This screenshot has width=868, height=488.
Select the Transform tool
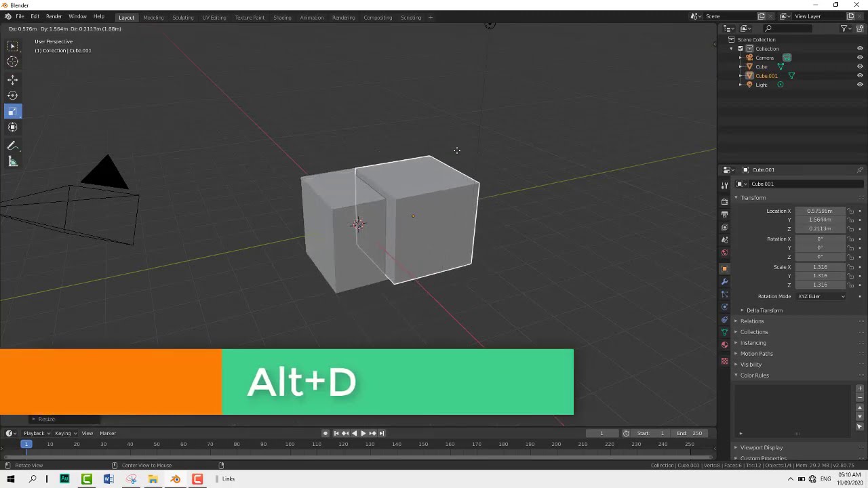12,127
